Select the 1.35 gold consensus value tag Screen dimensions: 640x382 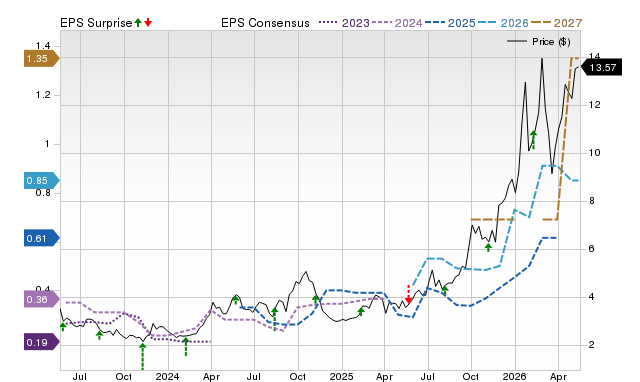click(42, 58)
